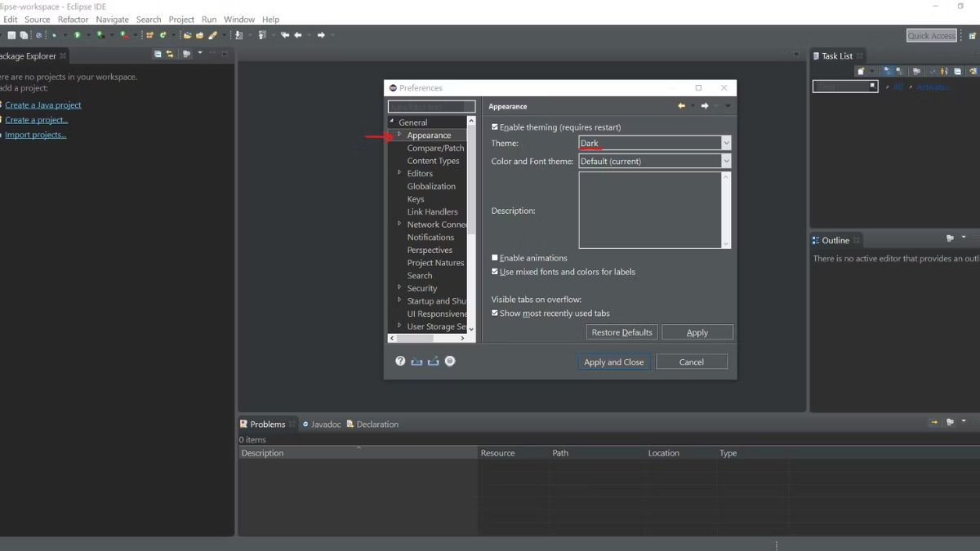Toggle Link with Editor in Package Explorer
The image size is (980, 551).
coord(170,54)
